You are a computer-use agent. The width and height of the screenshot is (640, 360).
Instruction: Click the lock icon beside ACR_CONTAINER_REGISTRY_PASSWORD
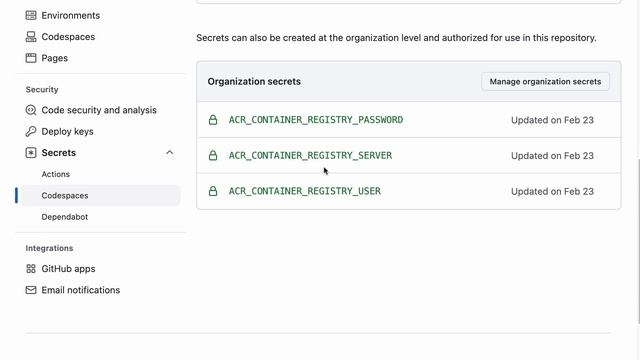click(x=213, y=120)
